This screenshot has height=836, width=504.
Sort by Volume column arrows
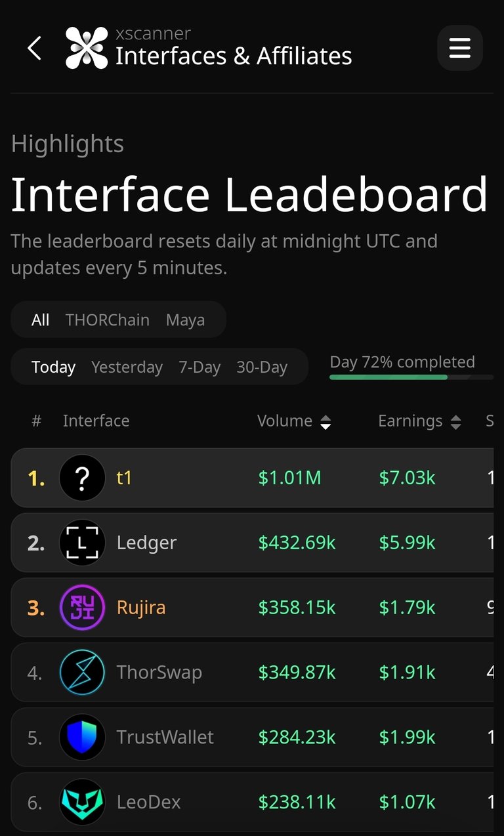click(325, 422)
